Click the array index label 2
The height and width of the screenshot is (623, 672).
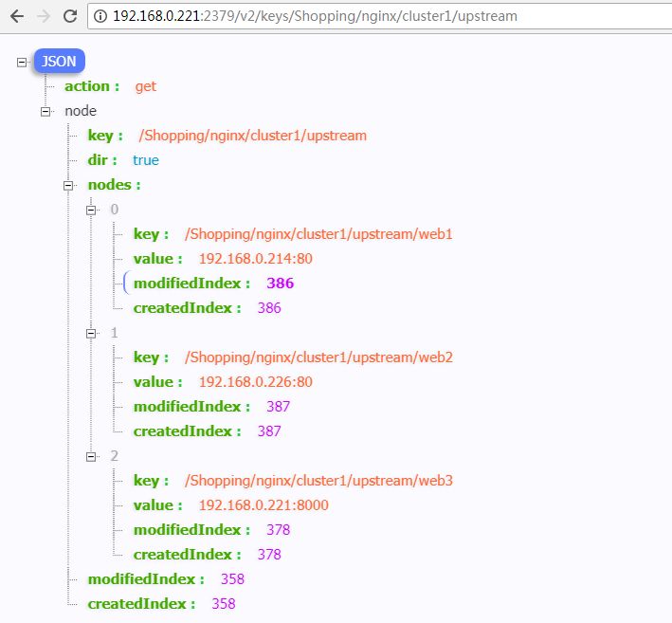coord(114,456)
